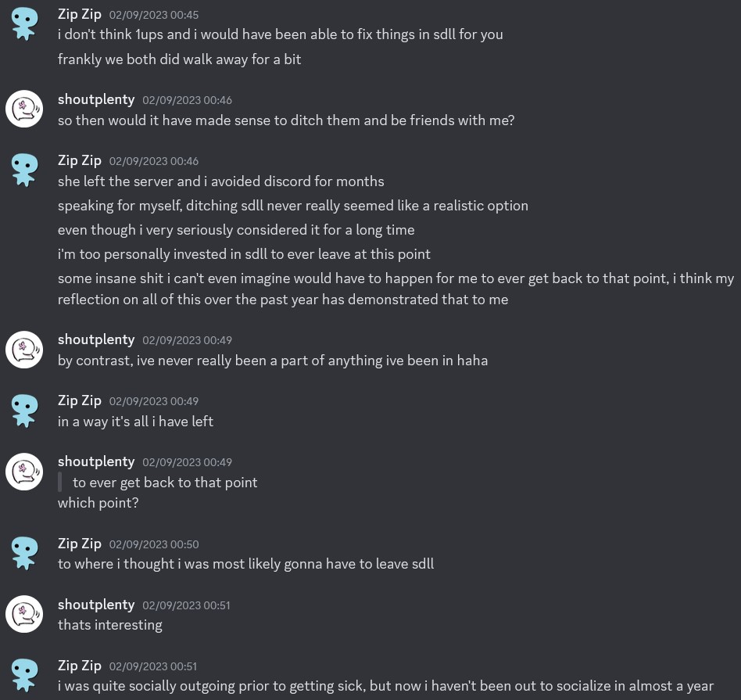Image resolution: width=741 pixels, height=700 pixels.
Task: Open shoutplenty's avatar beside the 00:46 message
Action: pos(24,109)
